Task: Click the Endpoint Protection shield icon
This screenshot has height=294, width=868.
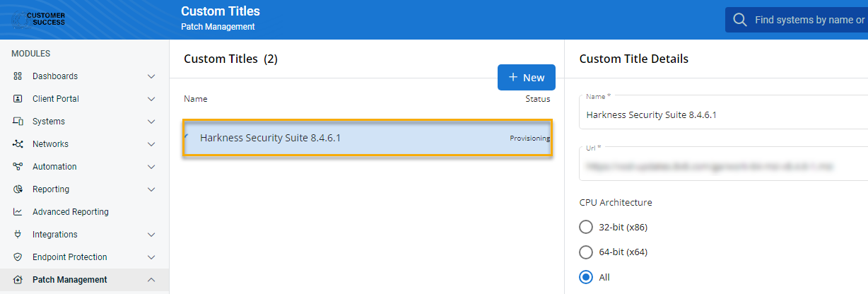Action: [18, 257]
